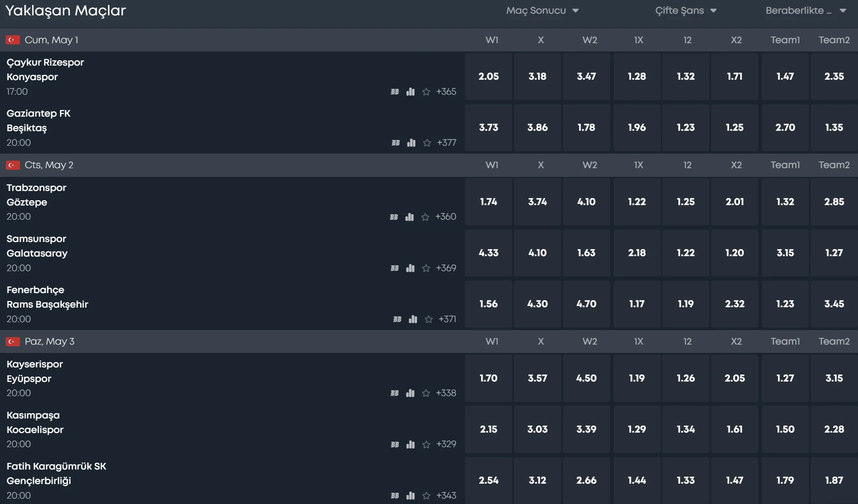Viewport: 858px width, 504px height.
Task: Open bet builder icon for Gaziantep FK match
Action: coord(396,143)
